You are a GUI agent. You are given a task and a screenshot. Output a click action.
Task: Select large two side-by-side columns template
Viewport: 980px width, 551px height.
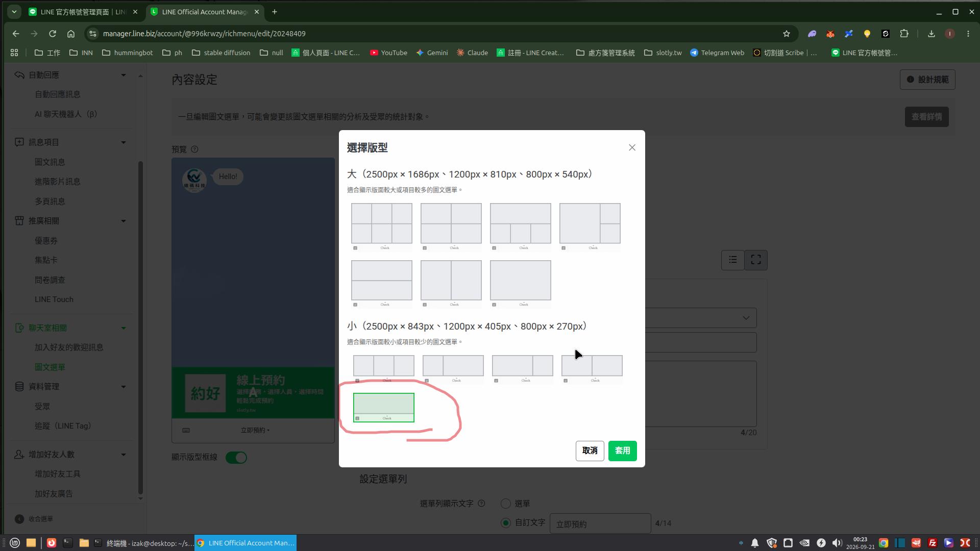point(451,284)
